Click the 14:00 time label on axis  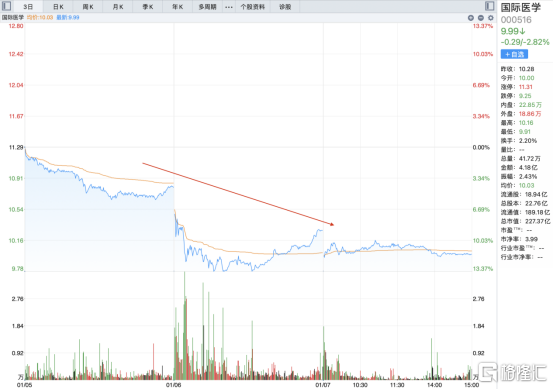[x=434, y=385]
